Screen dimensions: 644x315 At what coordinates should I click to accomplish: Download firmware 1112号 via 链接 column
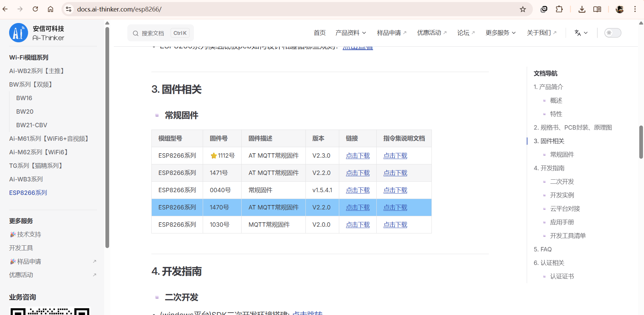[x=358, y=156]
